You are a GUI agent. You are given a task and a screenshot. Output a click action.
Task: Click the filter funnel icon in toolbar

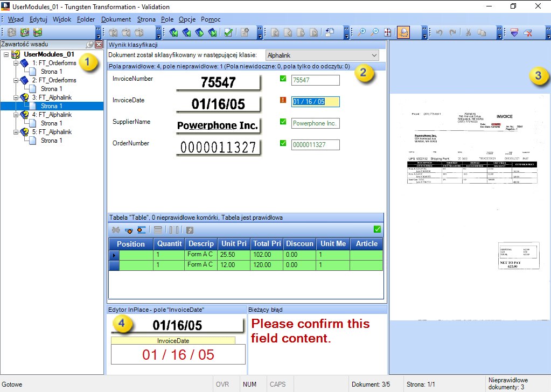515,32
